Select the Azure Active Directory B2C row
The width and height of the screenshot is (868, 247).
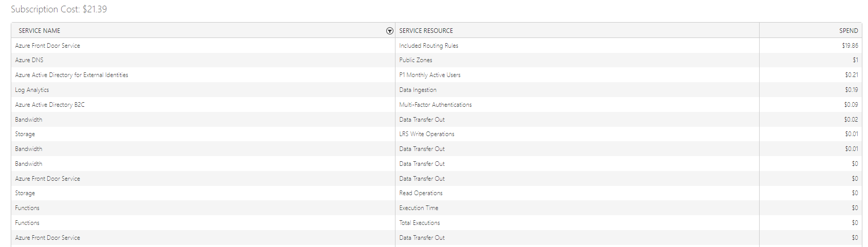pyautogui.click(x=437, y=105)
